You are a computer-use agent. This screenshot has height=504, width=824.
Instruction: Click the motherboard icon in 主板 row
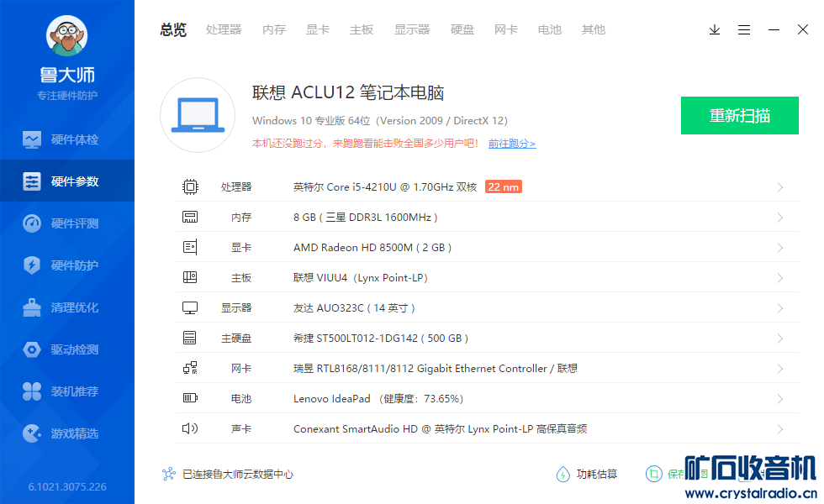click(x=190, y=278)
